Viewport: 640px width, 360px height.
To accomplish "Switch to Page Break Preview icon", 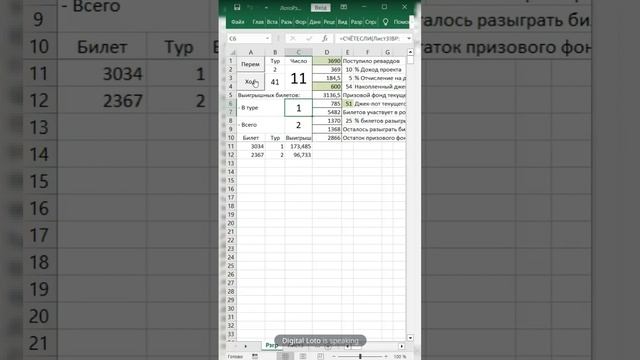I will tap(320, 356).
